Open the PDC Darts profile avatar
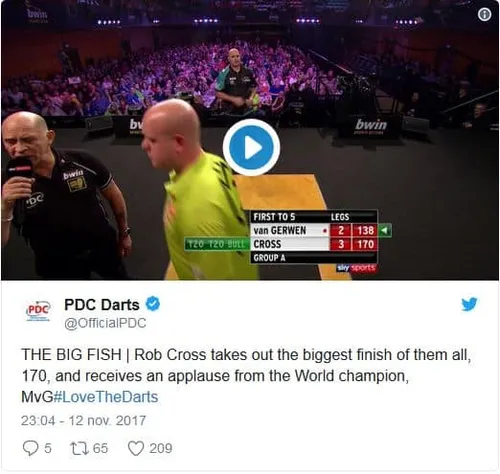 coord(38,310)
